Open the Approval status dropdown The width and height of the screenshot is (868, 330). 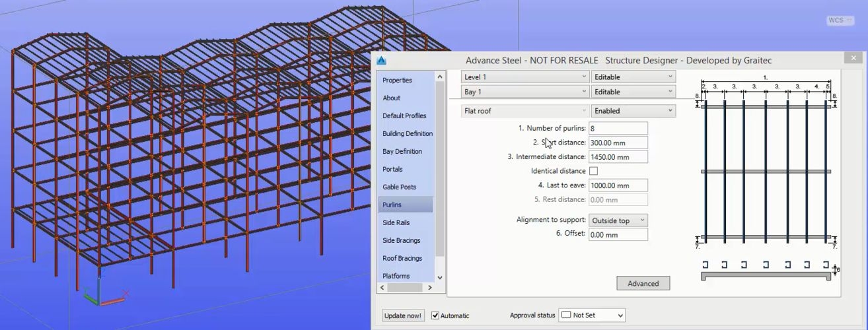(591, 315)
